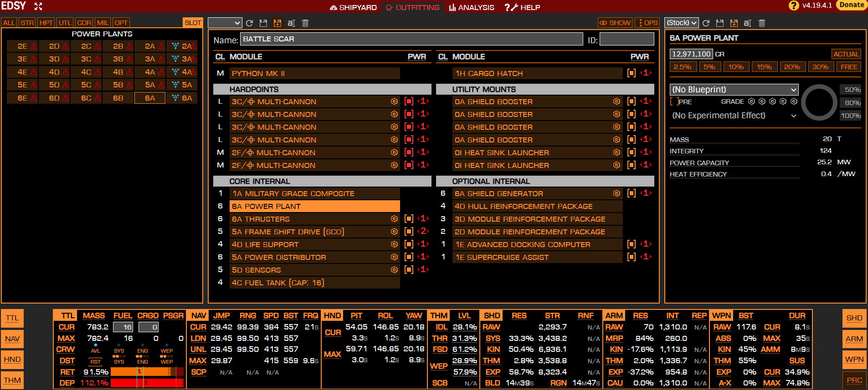Click the fullscreen icon next to EDSY logo
868x390 pixels.
(x=38, y=6)
